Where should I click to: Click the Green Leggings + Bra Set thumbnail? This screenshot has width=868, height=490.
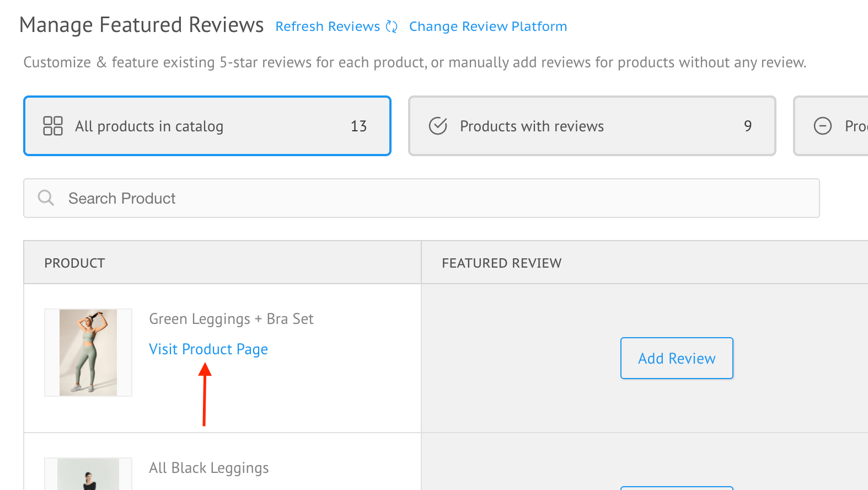[x=88, y=352]
